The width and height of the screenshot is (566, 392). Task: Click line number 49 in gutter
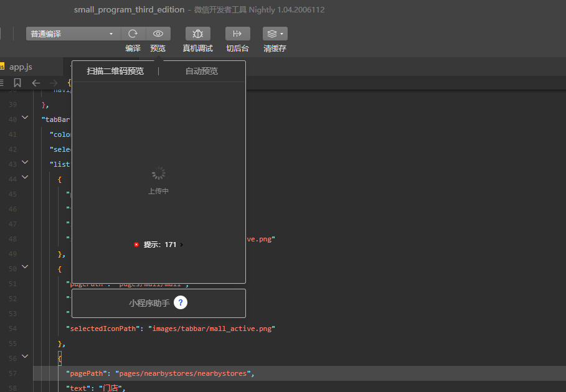12,254
